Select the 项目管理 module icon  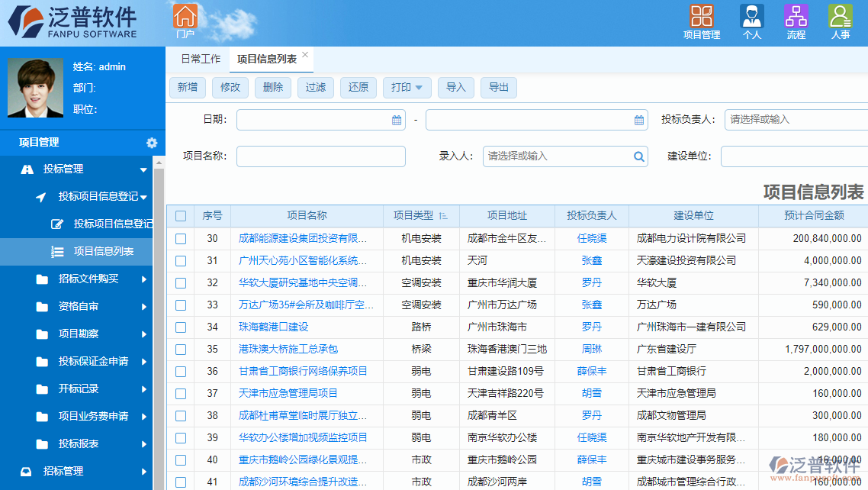(701, 17)
